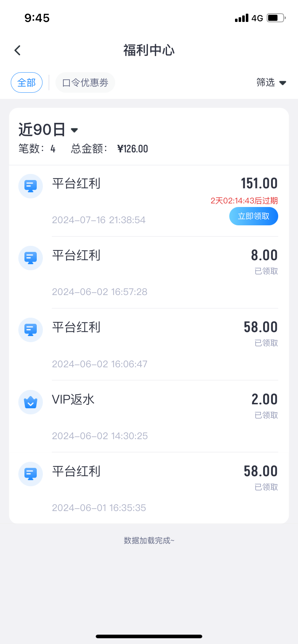Tap the 151.00 reward amount
Viewport: 298px width, 644px height.
click(x=259, y=183)
